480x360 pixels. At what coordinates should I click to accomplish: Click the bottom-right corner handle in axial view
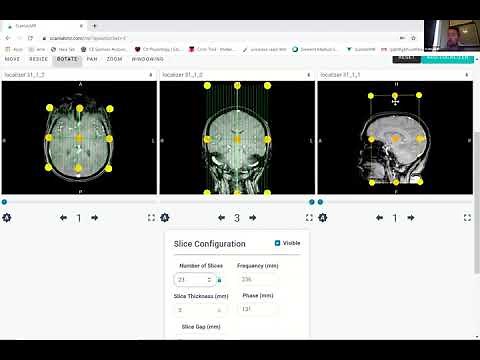[108, 169]
